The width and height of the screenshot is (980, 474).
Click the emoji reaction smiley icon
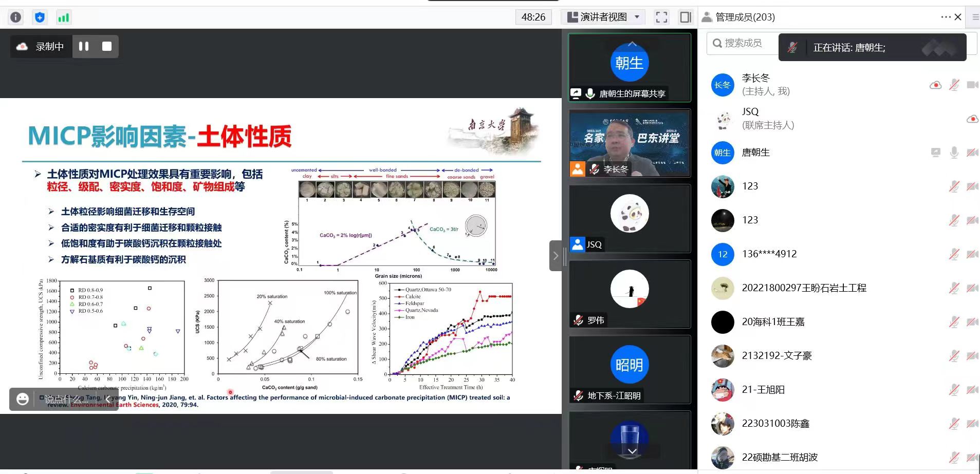[x=23, y=399]
